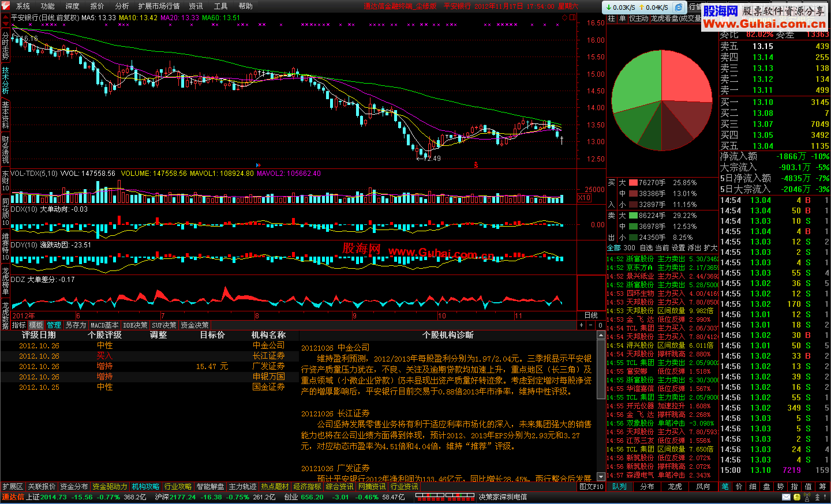Click the X10 volume scale marker
This screenshot has width=831, height=504.
[x=584, y=198]
